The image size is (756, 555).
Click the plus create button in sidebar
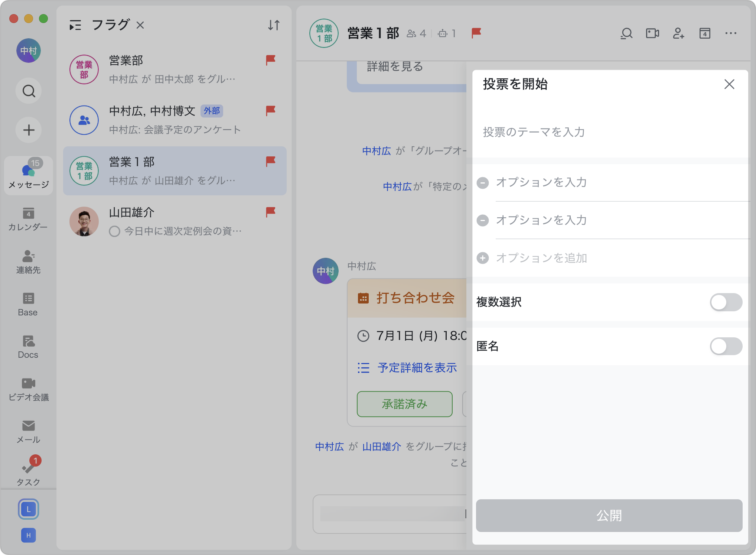point(29,130)
